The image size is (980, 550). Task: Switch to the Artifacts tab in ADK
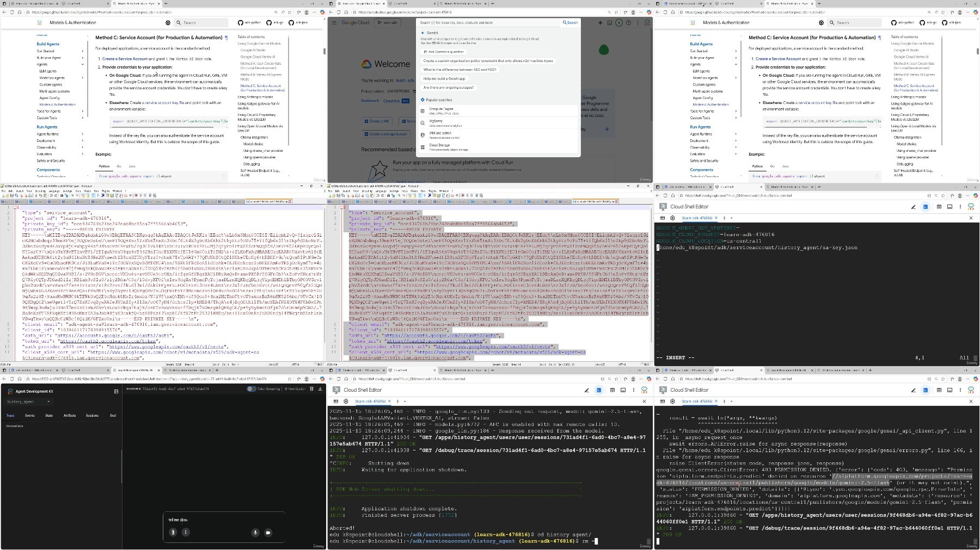(x=70, y=415)
